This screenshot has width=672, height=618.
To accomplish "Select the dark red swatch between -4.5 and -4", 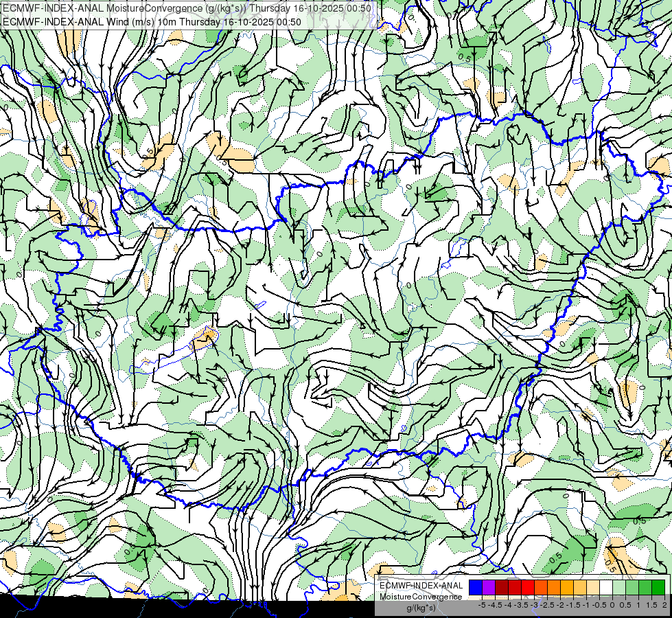I will tap(502, 588).
